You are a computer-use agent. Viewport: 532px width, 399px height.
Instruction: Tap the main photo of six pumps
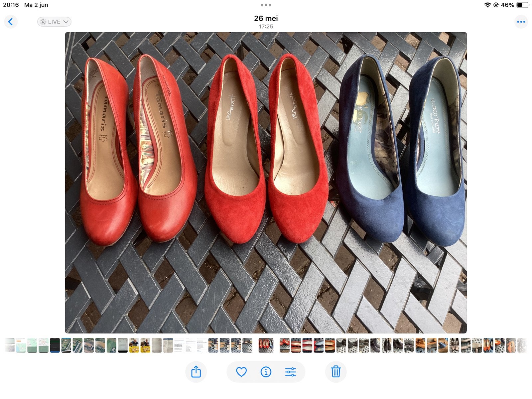[266, 183]
